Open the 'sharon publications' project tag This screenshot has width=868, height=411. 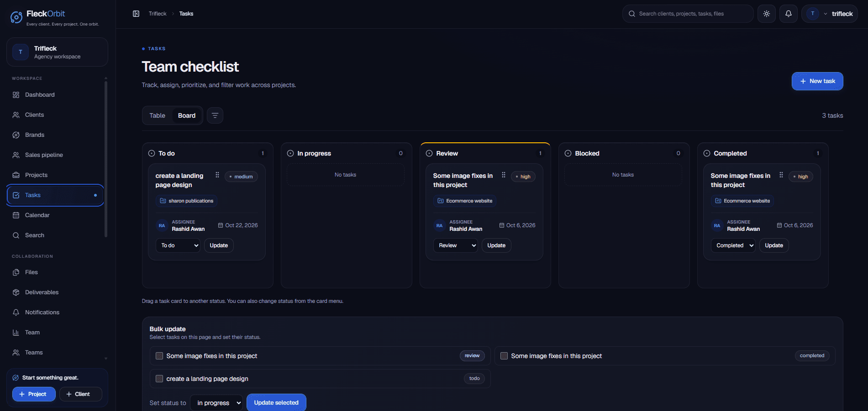(187, 201)
